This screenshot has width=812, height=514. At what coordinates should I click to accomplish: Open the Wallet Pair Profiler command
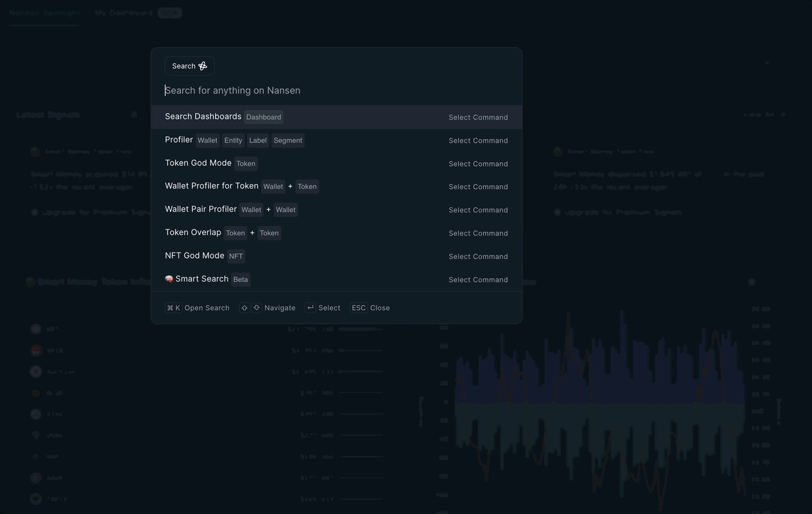click(x=336, y=210)
